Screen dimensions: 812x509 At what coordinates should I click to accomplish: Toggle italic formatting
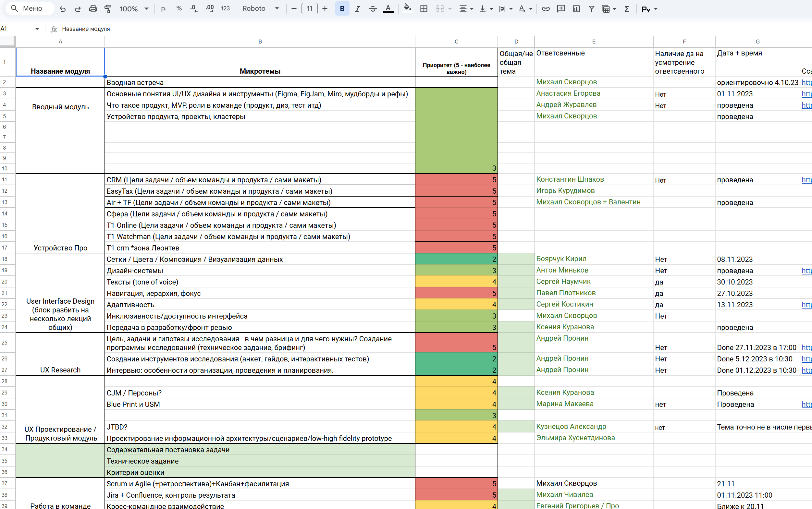point(357,9)
